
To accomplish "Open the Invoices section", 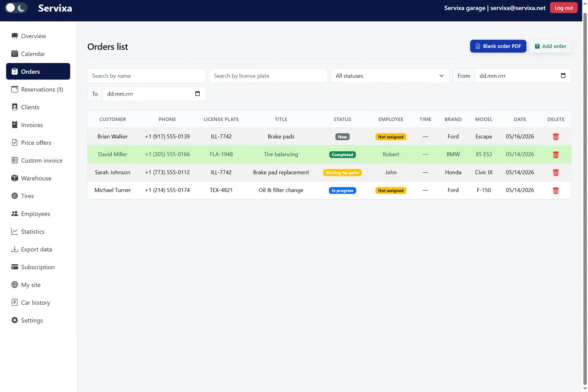I will point(38,125).
